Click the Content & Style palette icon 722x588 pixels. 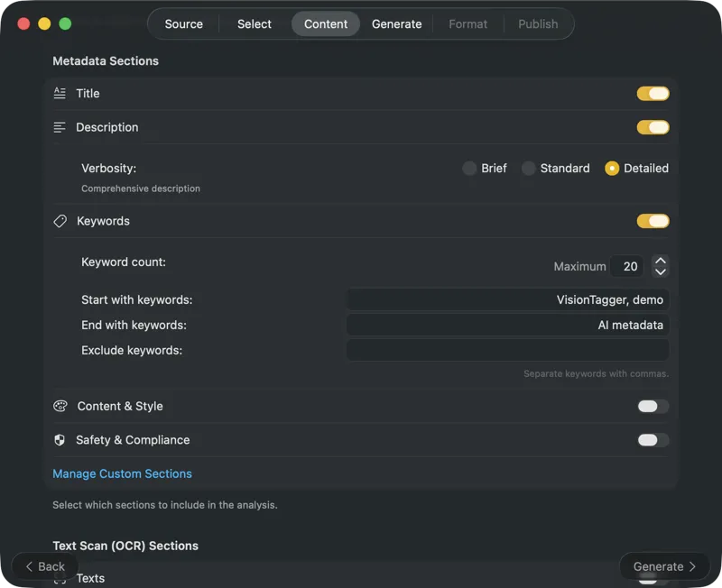point(60,406)
